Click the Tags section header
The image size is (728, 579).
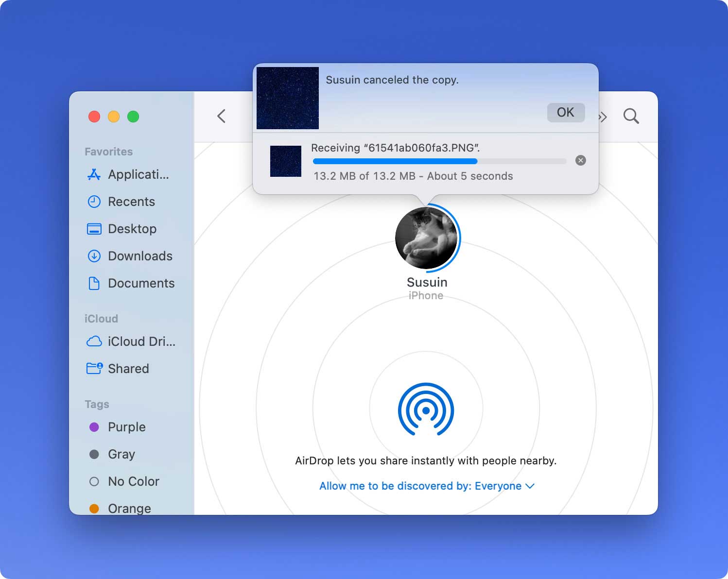97,404
